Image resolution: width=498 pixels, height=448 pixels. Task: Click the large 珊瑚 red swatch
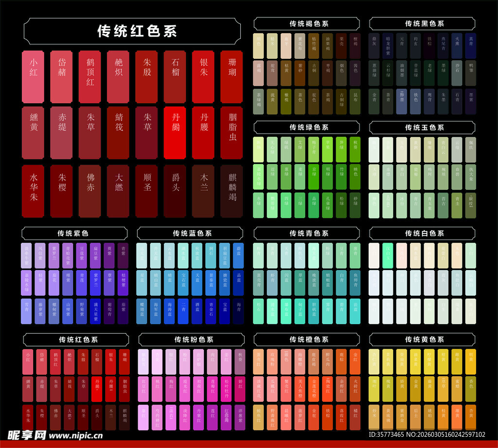[231, 77]
